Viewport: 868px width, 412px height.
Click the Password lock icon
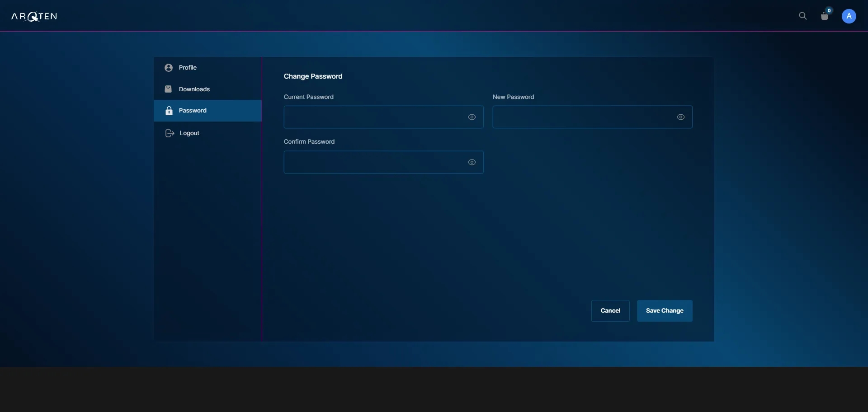point(169,111)
